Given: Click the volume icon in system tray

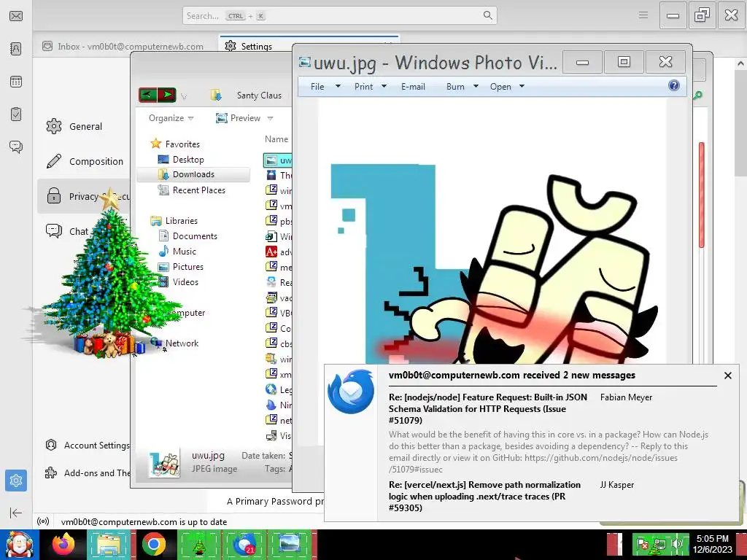Looking at the screenshot, I should tap(677, 544).
